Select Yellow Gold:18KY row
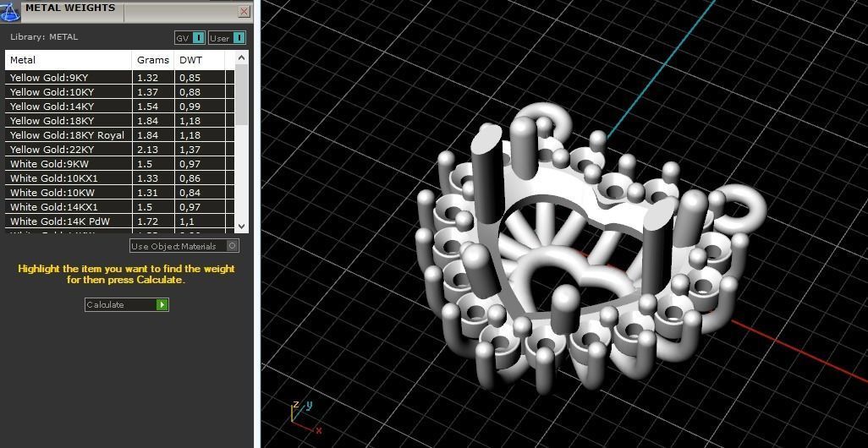 point(119,121)
